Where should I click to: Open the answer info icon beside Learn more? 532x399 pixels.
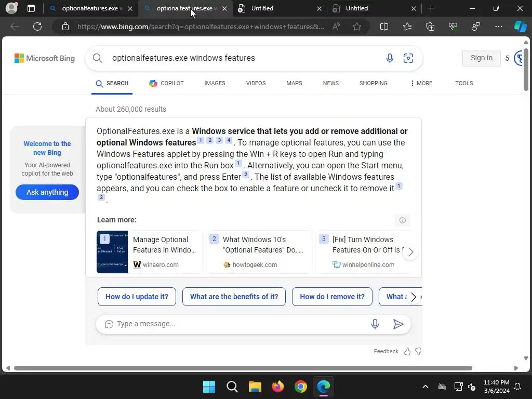(403, 220)
